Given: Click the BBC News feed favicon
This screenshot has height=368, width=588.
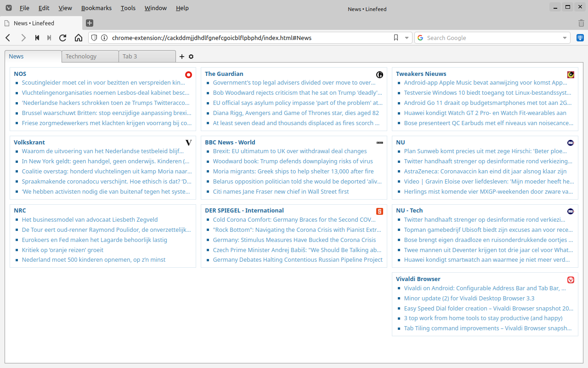Looking at the screenshot, I should point(379,143).
